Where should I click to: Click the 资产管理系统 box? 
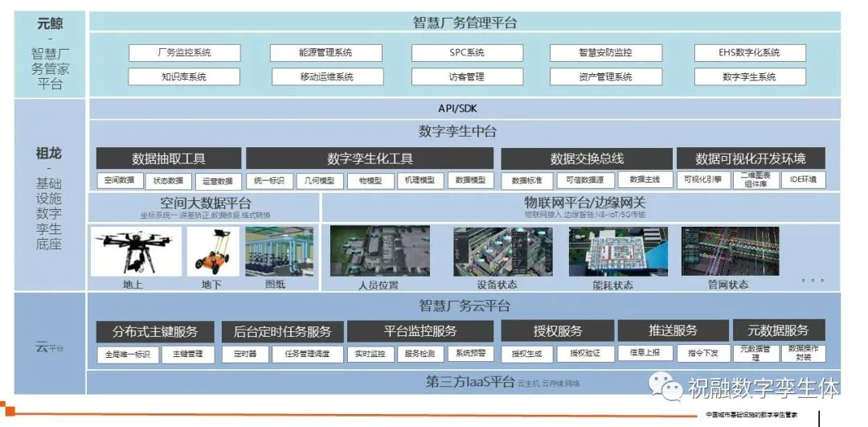[x=605, y=77]
